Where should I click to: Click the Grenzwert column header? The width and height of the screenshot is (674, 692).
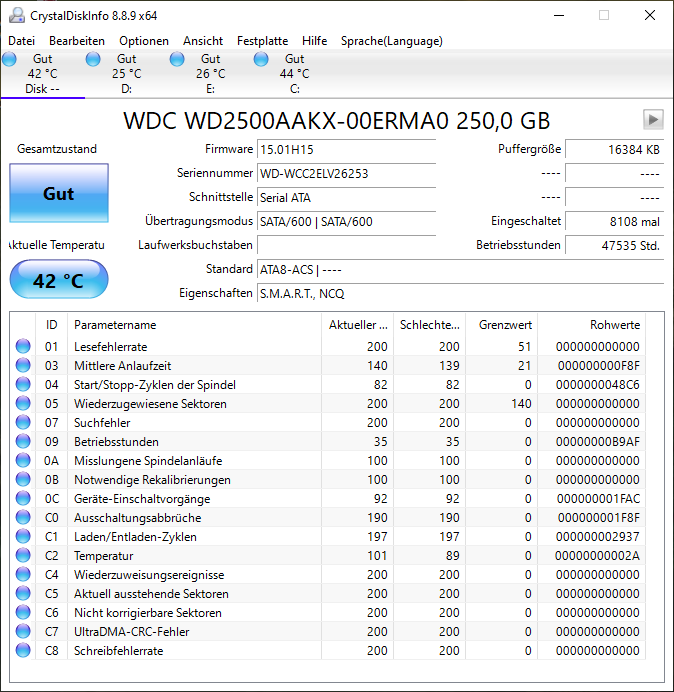(501, 325)
